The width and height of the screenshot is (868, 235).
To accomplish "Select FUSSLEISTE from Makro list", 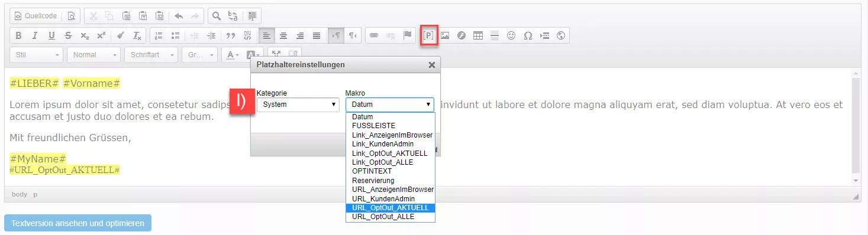I will (391, 126).
